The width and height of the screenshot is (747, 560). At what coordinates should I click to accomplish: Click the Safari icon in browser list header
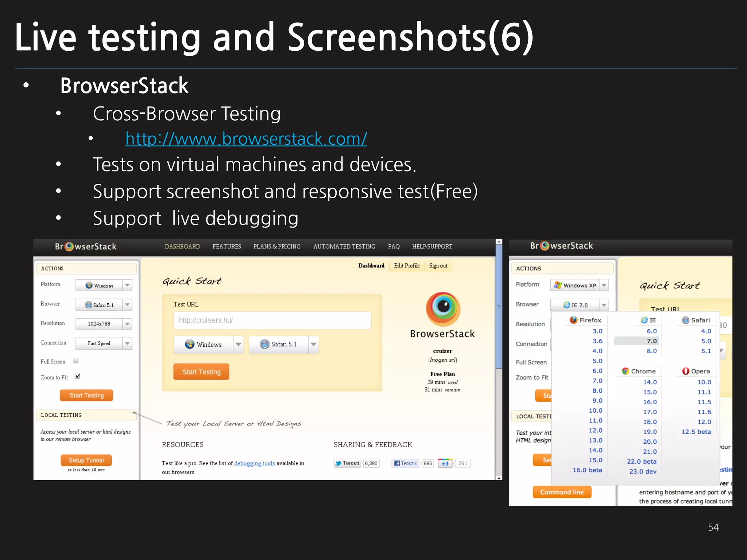(686, 320)
